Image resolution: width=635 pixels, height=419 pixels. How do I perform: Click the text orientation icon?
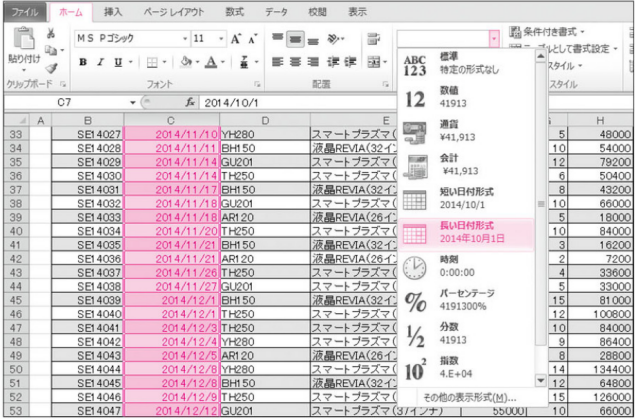(332, 38)
